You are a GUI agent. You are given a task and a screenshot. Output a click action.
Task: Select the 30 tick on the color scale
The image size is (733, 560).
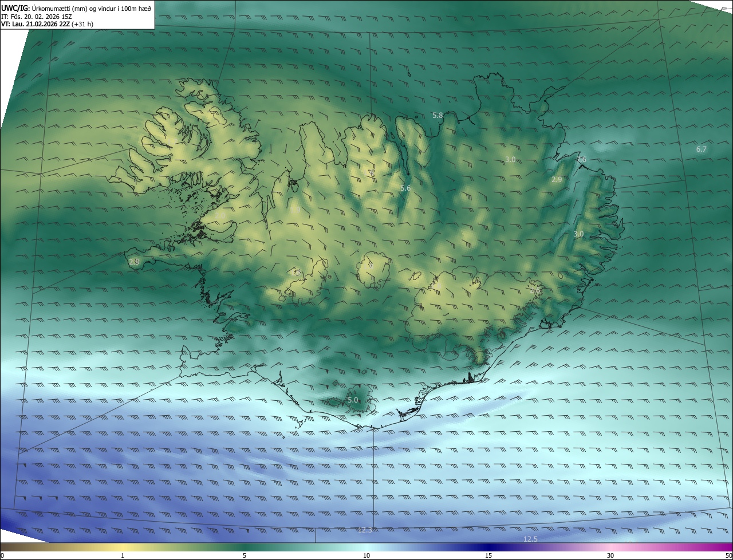(610, 555)
